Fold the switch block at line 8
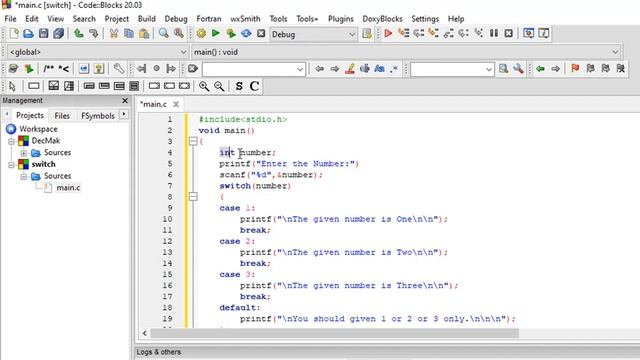This screenshot has width=640, height=360. click(x=193, y=197)
